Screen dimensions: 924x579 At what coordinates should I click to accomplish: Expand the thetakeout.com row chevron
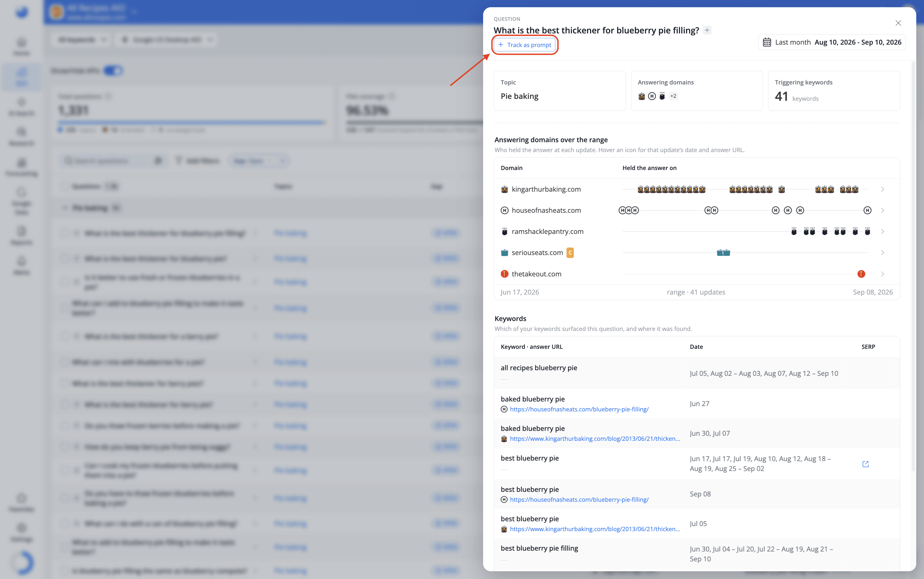(882, 274)
